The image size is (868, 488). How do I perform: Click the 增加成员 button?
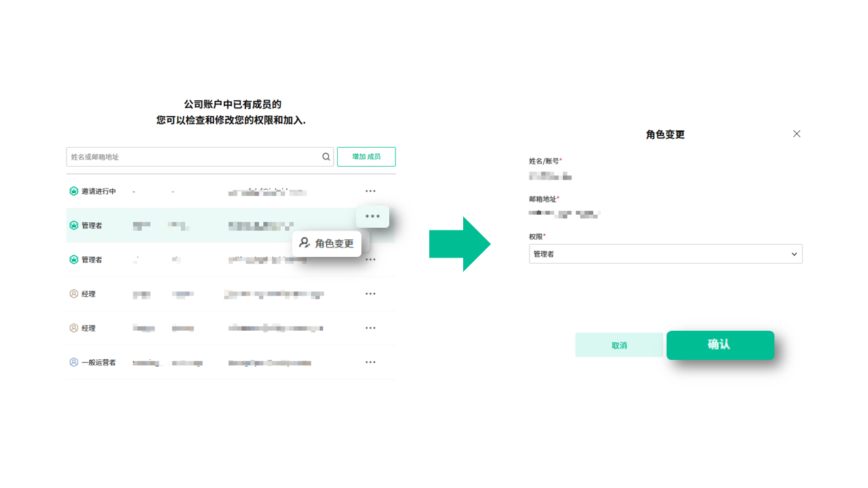366,156
